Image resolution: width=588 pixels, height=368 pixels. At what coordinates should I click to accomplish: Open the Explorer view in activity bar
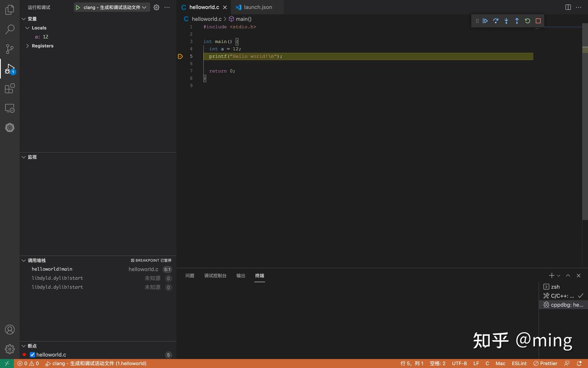[10, 9]
